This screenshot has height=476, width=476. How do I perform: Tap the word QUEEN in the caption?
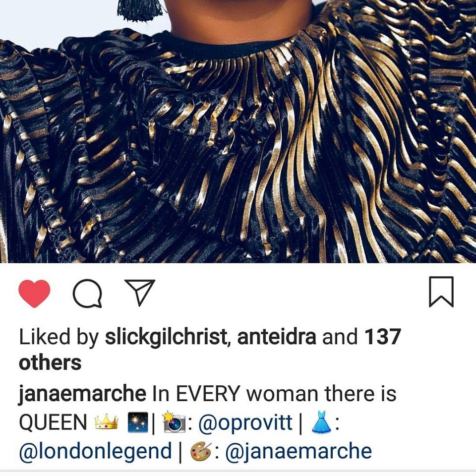[x=53, y=422]
